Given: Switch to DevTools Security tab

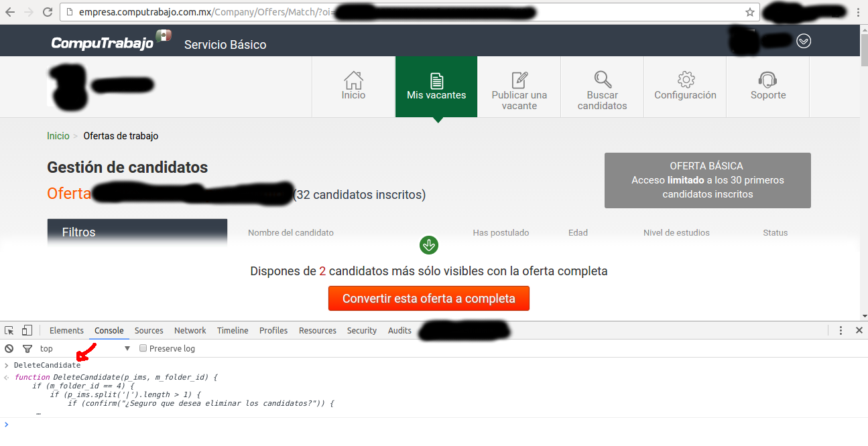Looking at the screenshot, I should click(x=362, y=330).
